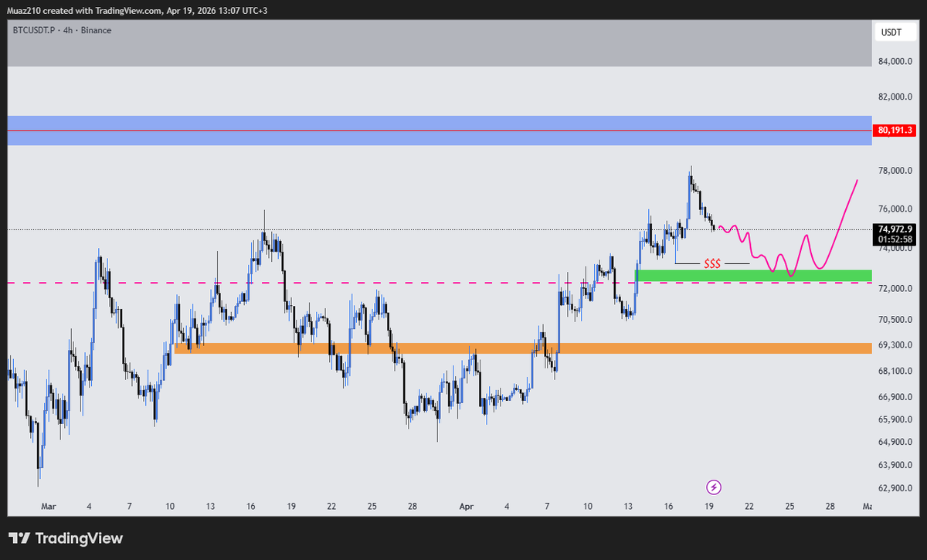
Task: Click the 64,900.0 price axis label
Action: 895,443
